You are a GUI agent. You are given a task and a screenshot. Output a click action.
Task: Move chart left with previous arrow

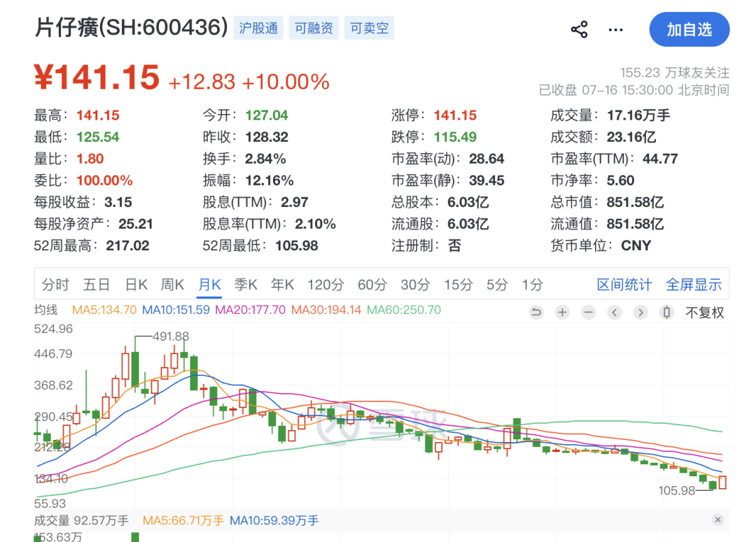pyautogui.click(x=615, y=313)
